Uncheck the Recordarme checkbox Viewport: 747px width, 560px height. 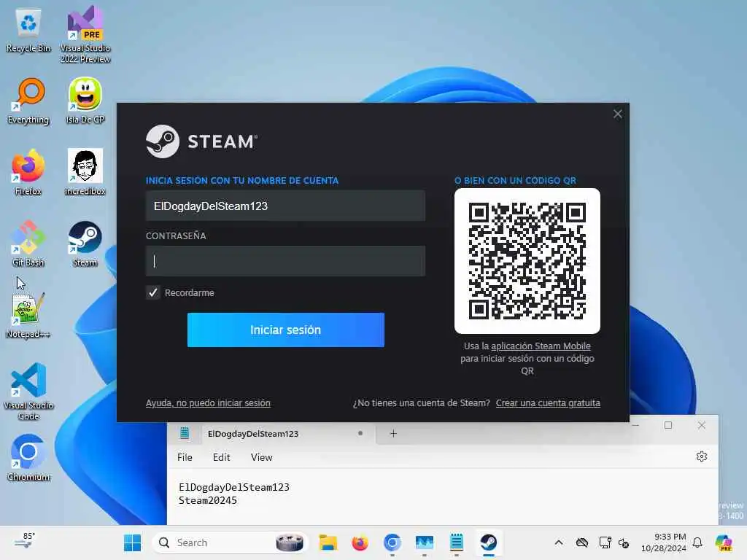[x=153, y=292]
